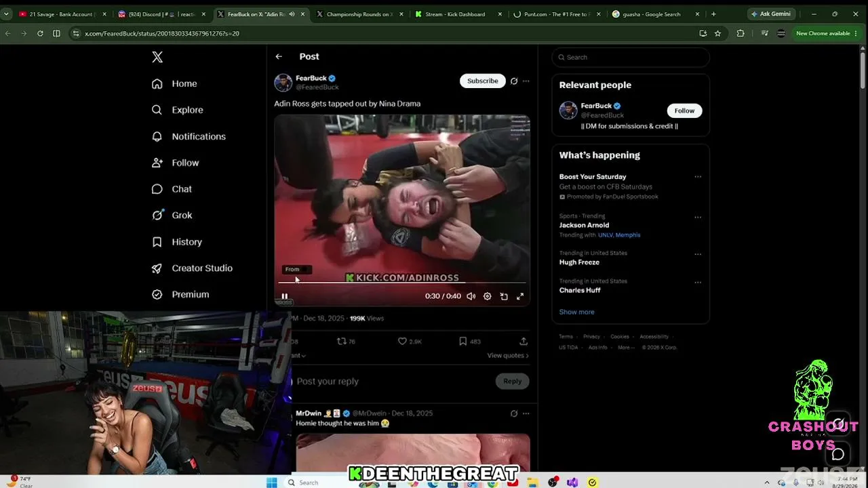Open Premium in the sidebar

180,294
